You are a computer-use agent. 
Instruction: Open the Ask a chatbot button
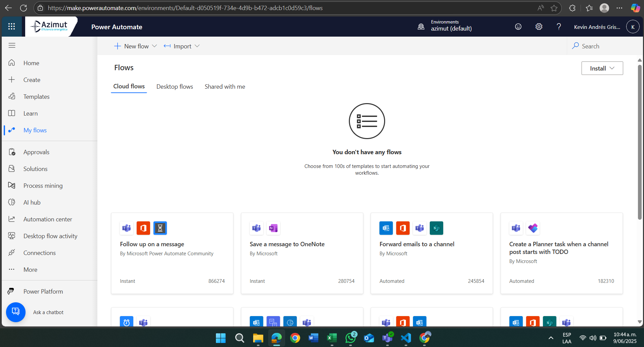(x=16, y=312)
